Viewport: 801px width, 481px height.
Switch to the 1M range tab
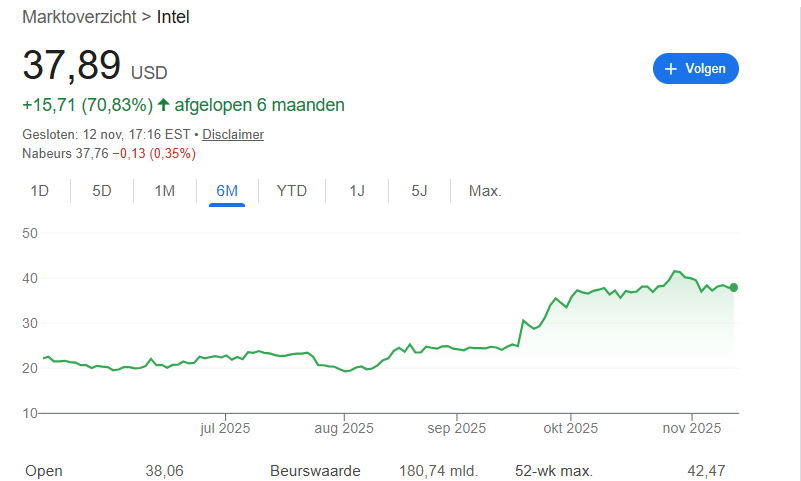(164, 191)
